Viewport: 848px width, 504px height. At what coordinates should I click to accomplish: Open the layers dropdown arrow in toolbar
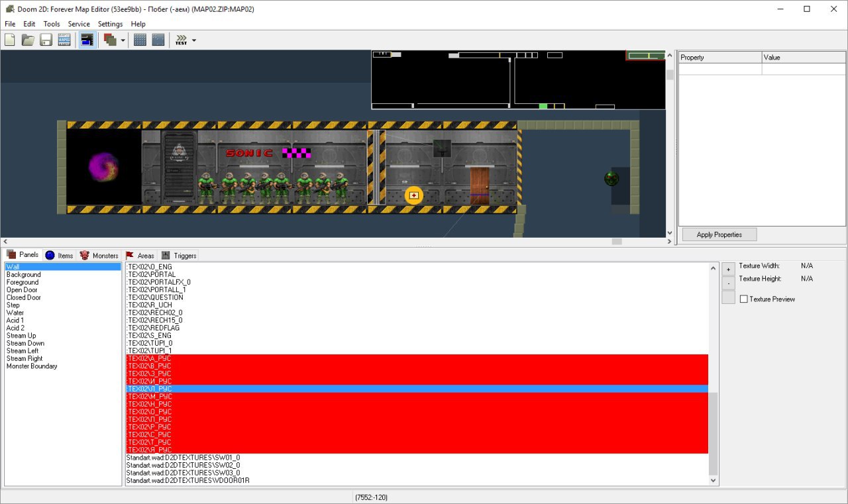pos(123,40)
